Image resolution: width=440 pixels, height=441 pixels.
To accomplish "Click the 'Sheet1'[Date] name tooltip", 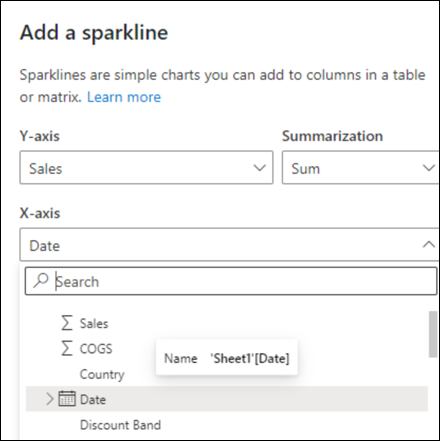I will (x=227, y=358).
